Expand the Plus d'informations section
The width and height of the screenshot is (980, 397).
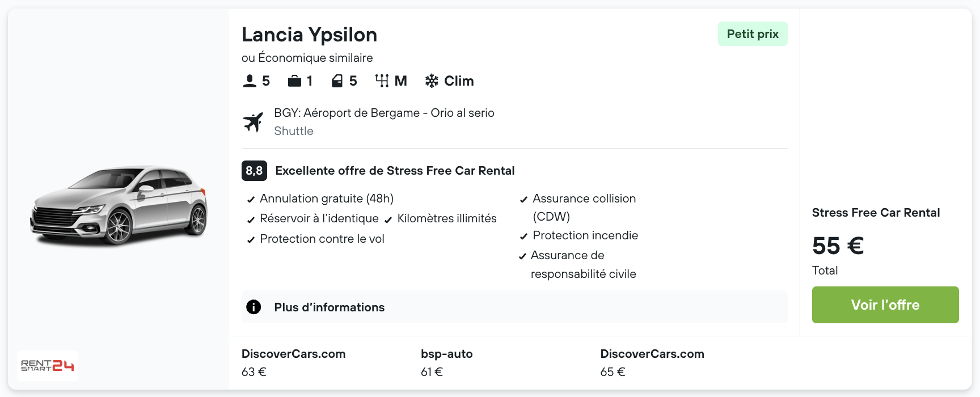[x=329, y=307]
